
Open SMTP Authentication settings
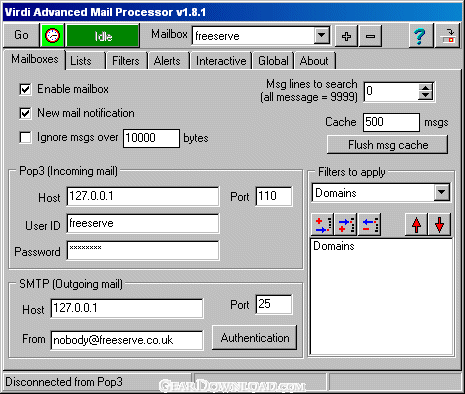[255, 338]
